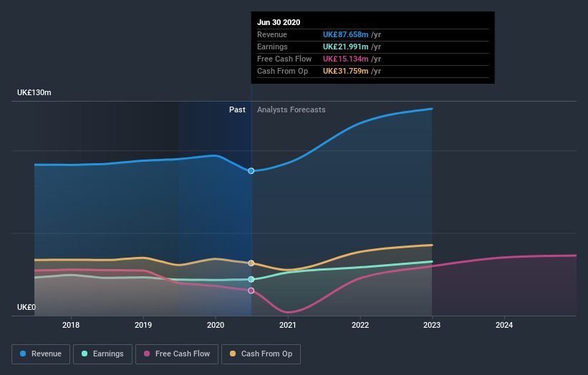Screen dimensions: 588x375
Task: Click the Past section label
Action: [237, 109]
